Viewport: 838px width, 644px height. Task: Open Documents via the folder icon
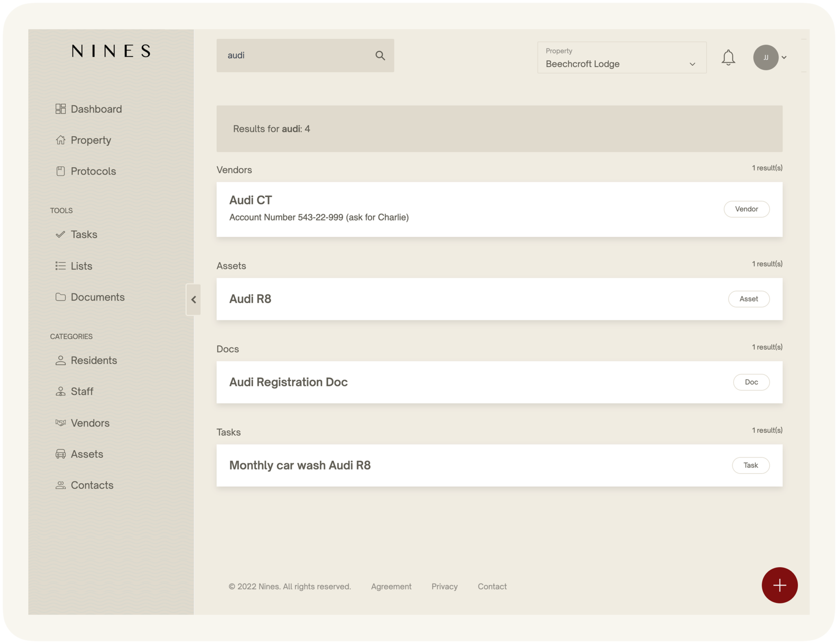tap(60, 297)
